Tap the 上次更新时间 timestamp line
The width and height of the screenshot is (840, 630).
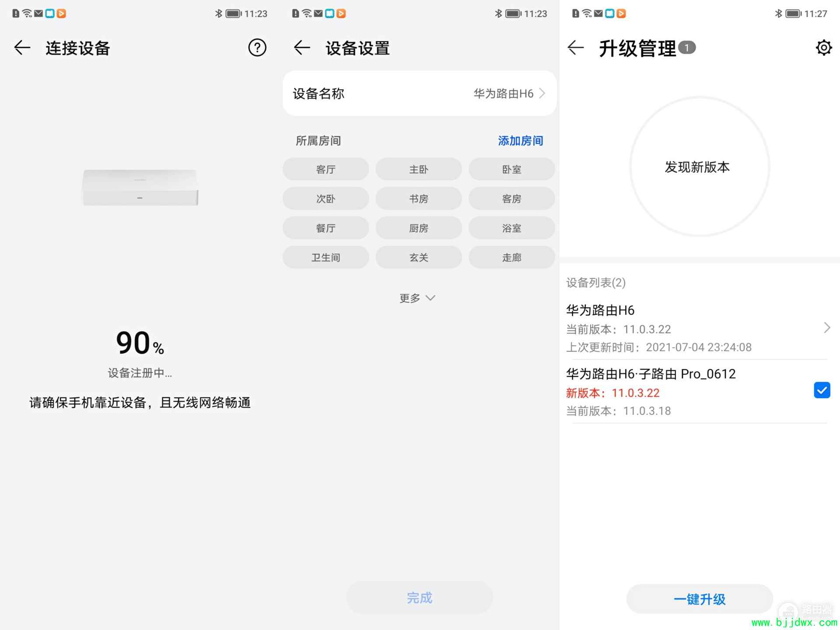(659, 347)
